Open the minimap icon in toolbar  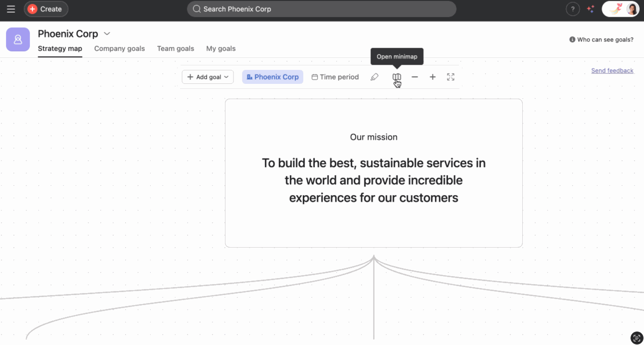pyautogui.click(x=397, y=77)
